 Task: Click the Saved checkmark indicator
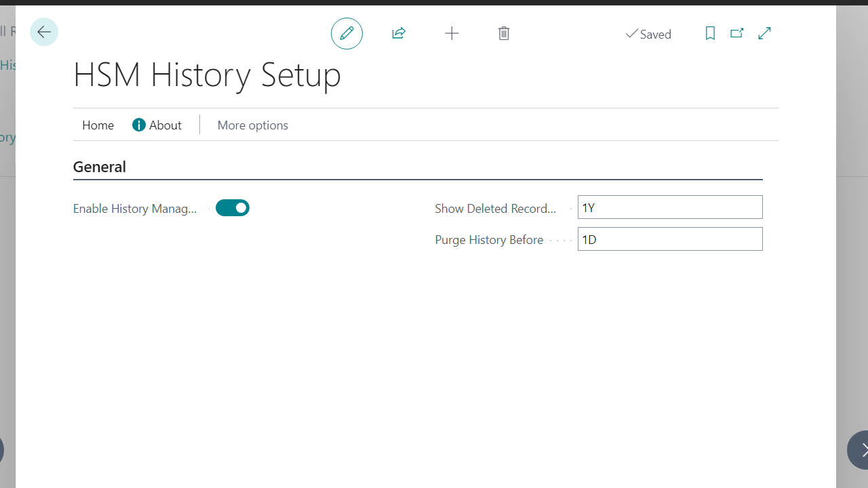click(648, 34)
